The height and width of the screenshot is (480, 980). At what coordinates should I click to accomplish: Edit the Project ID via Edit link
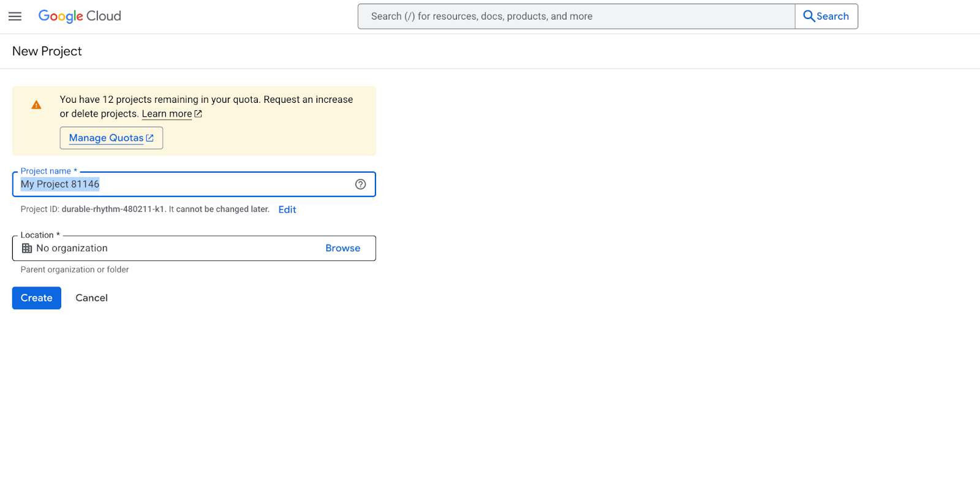[x=287, y=209]
